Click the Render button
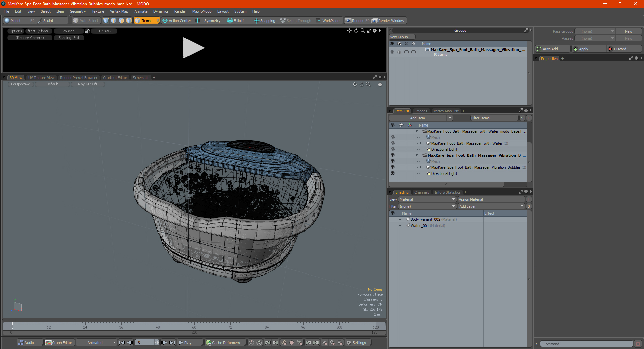This screenshot has height=349, width=644. coord(357,21)
